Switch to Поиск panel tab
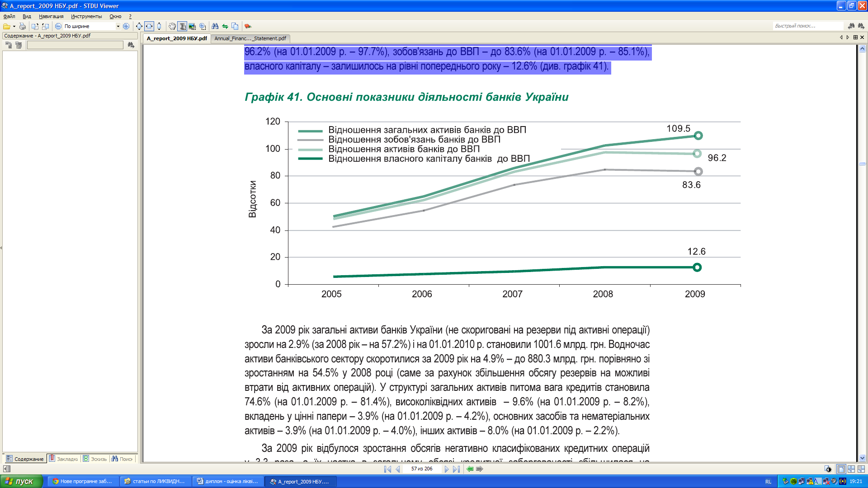Image resolution: width=868 pixels, height=488 pixels. point(122,459)
